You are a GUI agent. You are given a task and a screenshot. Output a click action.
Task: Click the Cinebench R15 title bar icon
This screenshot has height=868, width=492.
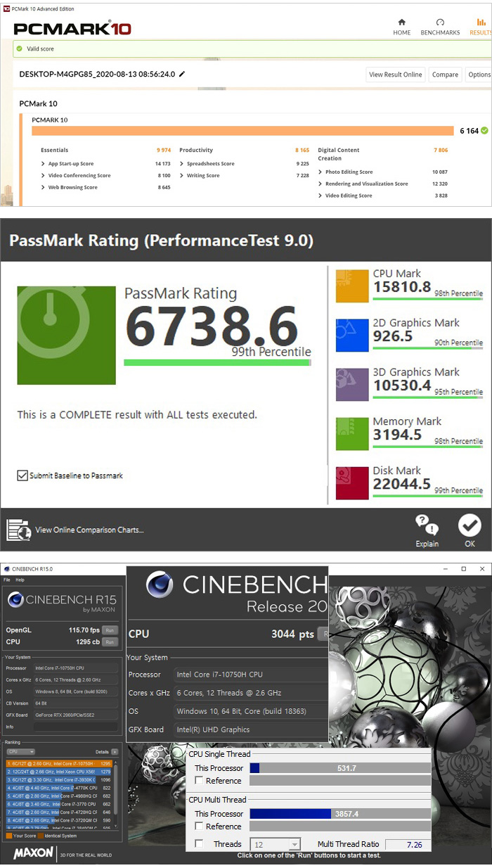6,568
